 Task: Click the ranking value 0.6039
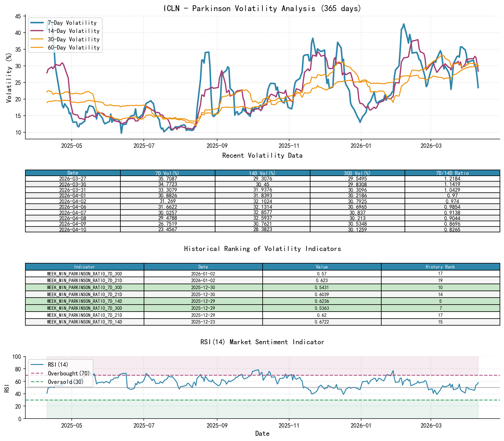(322, 294)
